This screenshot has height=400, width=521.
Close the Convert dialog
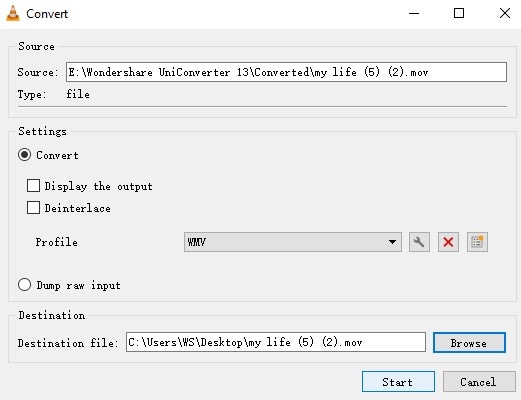coord(505,13)
